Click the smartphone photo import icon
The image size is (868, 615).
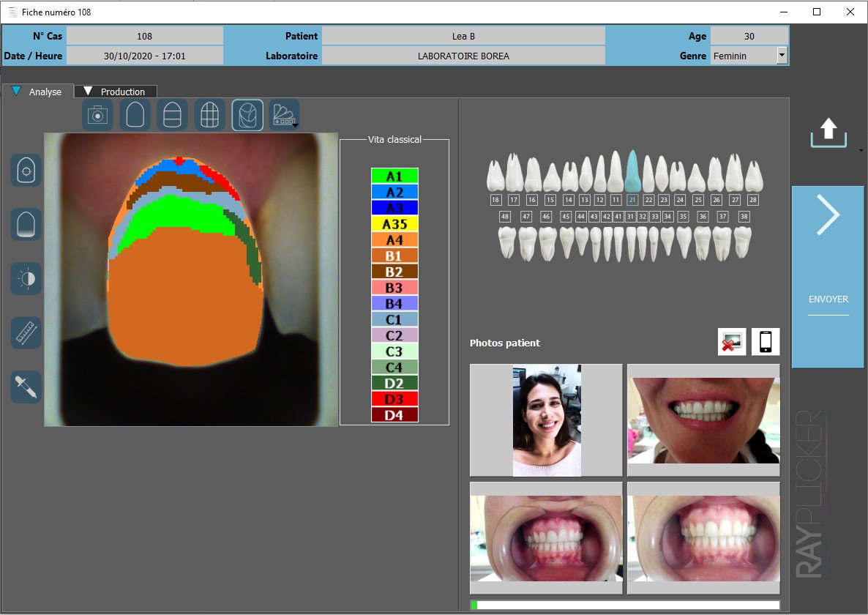766,342
